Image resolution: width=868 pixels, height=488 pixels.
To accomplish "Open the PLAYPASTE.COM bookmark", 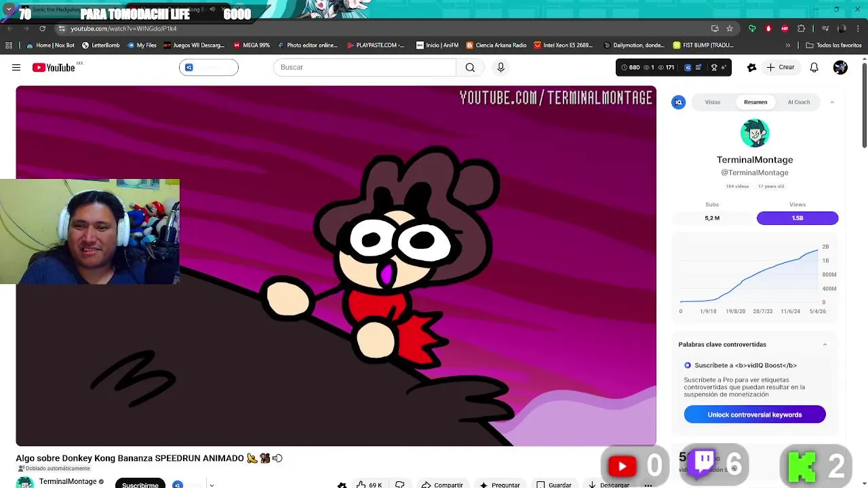I will click(376, 45).
